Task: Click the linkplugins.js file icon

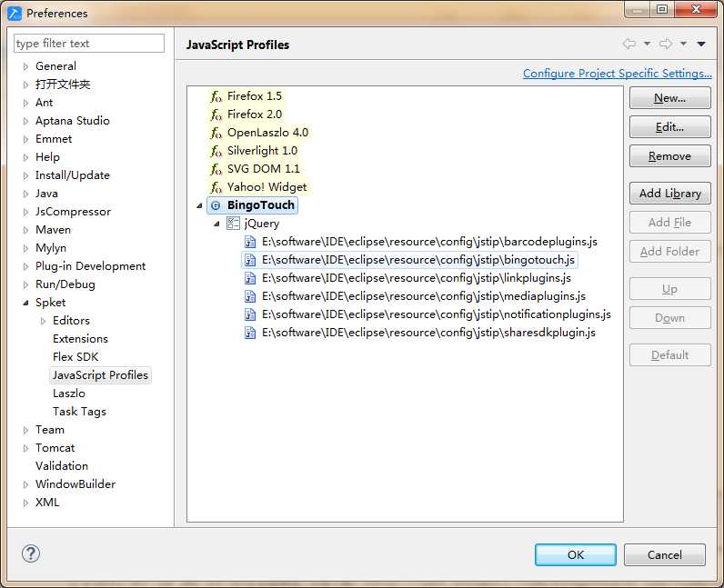Action: 250,278
